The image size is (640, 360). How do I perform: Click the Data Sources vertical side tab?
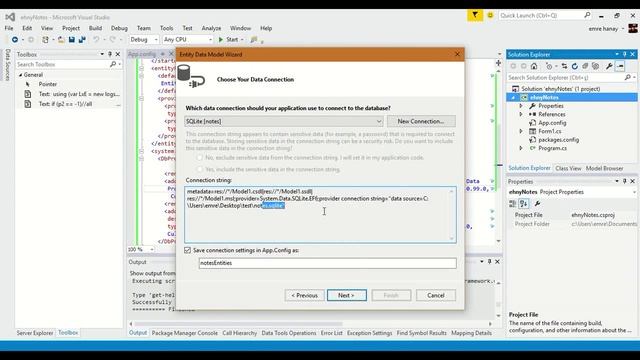7,64
